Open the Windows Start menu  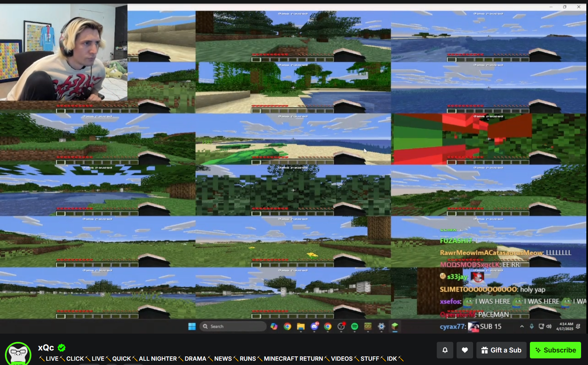(192, 326)
